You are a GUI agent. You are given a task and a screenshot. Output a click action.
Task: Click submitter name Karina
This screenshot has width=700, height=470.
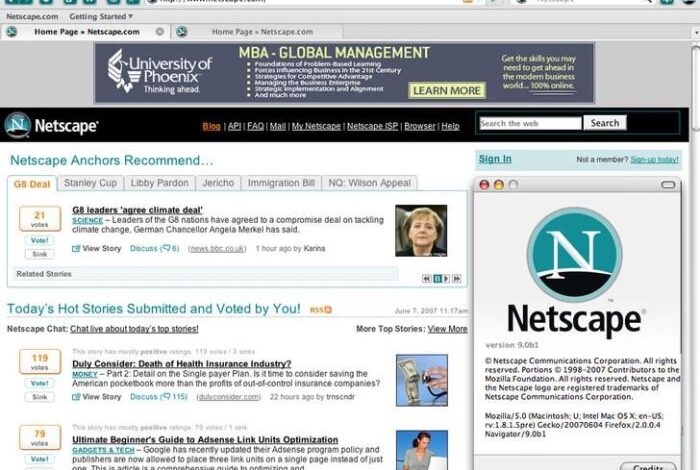click(314, 249)
